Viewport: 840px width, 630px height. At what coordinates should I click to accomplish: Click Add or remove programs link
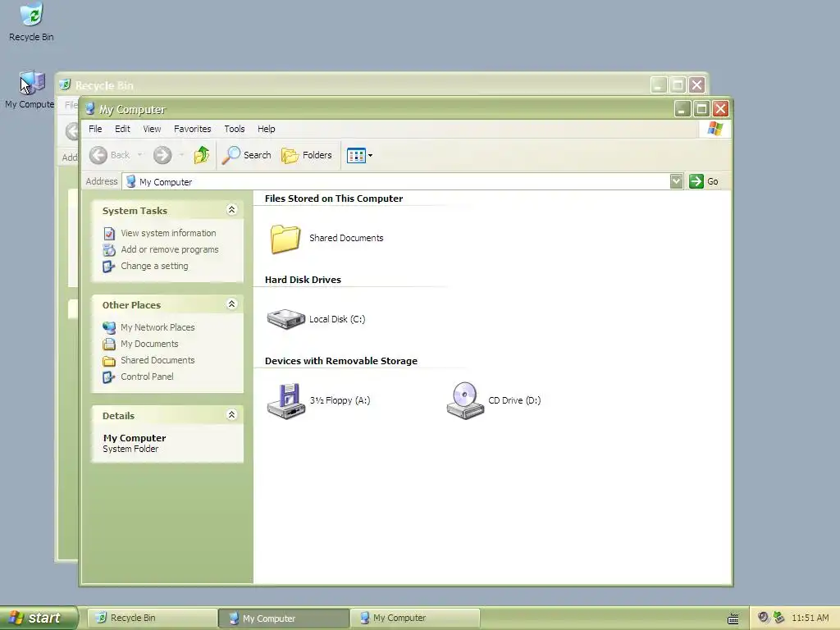tap(169, 249)
